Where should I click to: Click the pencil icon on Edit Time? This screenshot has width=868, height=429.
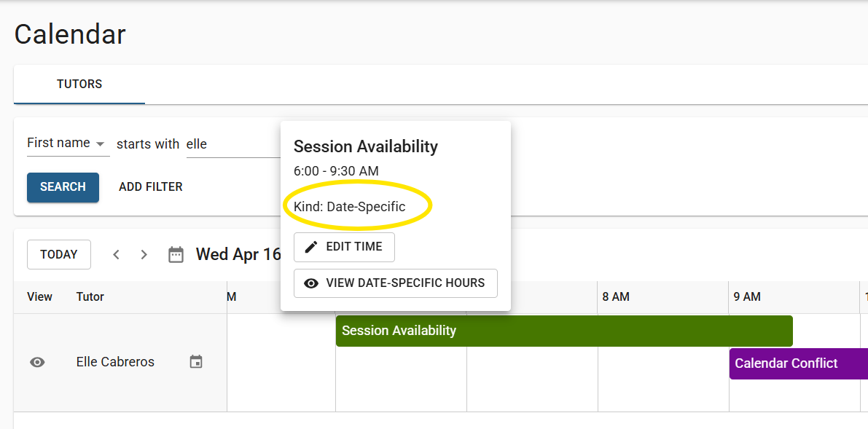[x=312, y=247]
